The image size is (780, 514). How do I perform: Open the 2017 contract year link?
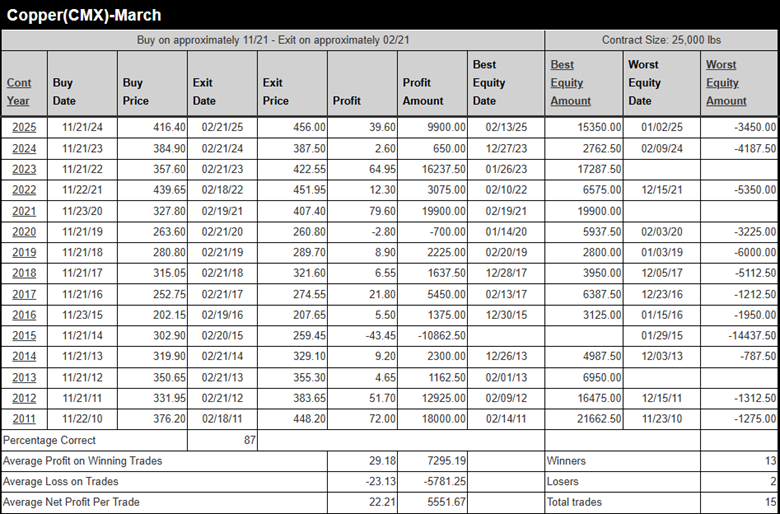click(24, 294)
